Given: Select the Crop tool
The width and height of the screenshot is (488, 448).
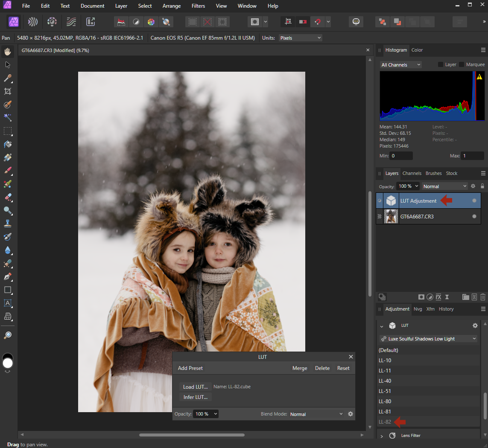Looking at the screenshot, I should pos(8,91).
